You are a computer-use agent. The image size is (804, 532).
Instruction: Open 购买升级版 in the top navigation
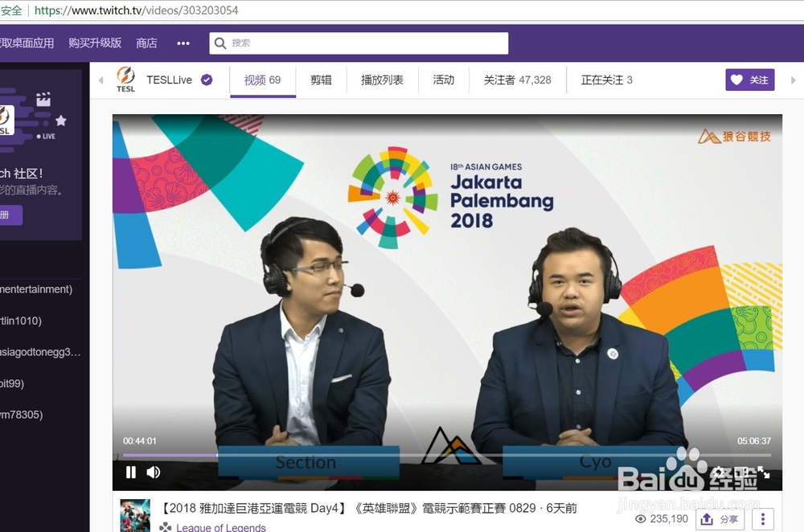click(95, 43)
